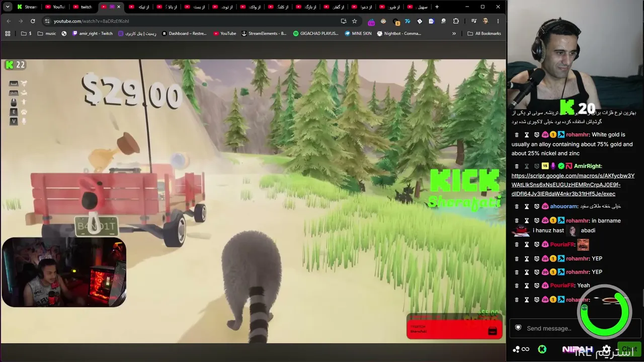Image resolution: width=644 pixels, height=362 pixels.
Task: Open the Chrome media controls icon
Action: pos(473,21)
